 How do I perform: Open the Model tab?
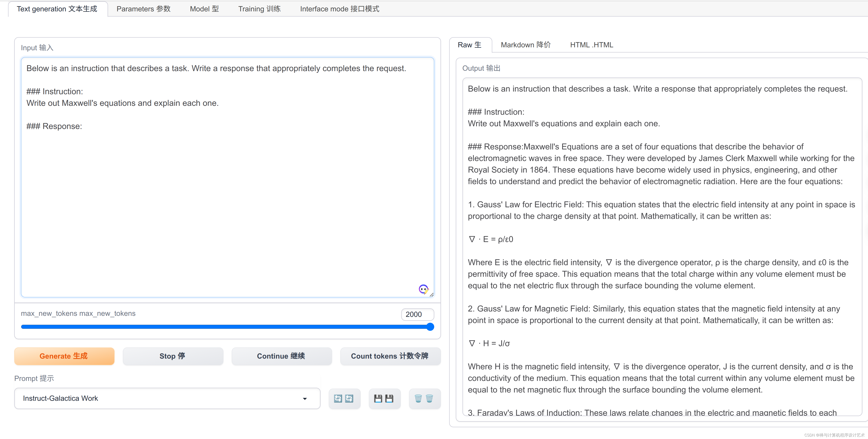point(204,9)
